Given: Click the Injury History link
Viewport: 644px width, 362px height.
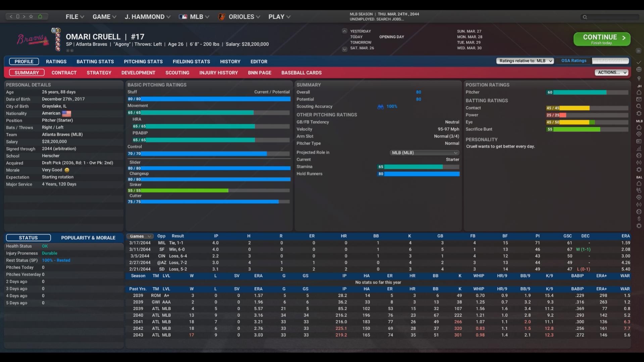Looking at the screenshot, I should 218,72.
